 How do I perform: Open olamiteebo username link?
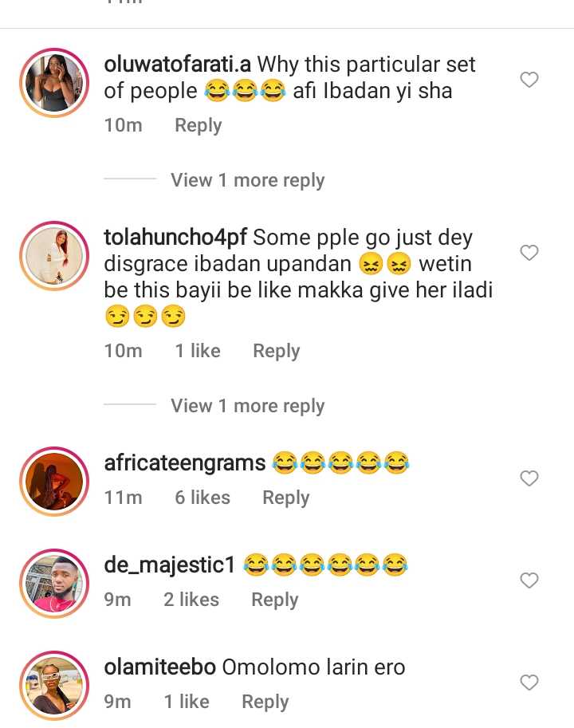click(160, 667)
